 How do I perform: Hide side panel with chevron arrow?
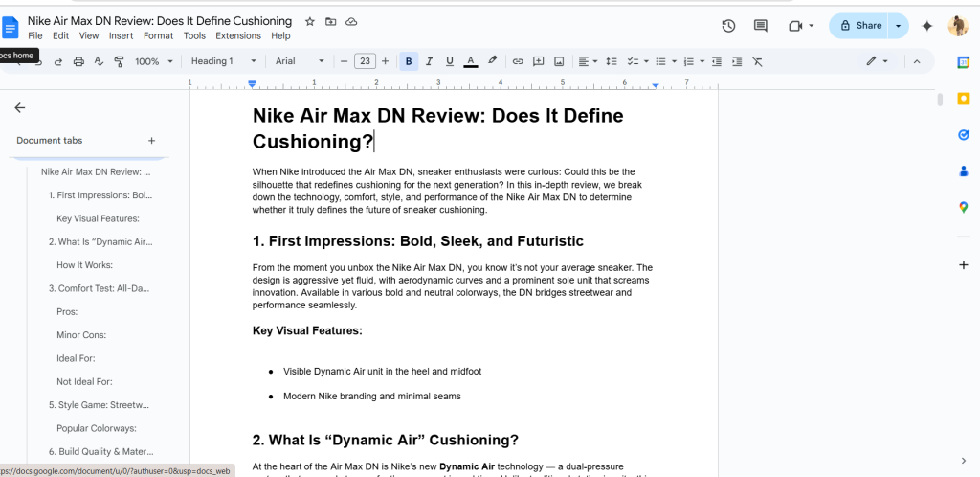click(964, 461)
